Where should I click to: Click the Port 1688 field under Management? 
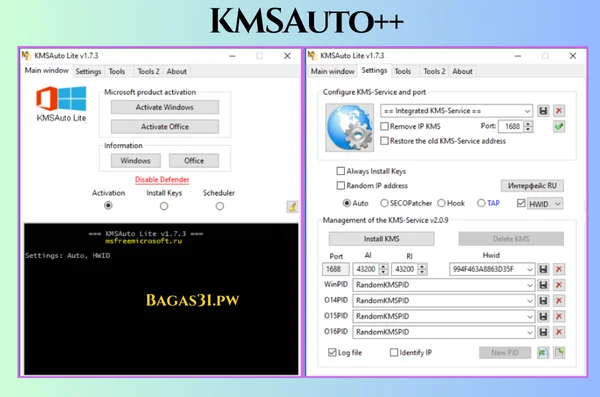[x=336, y=269]
